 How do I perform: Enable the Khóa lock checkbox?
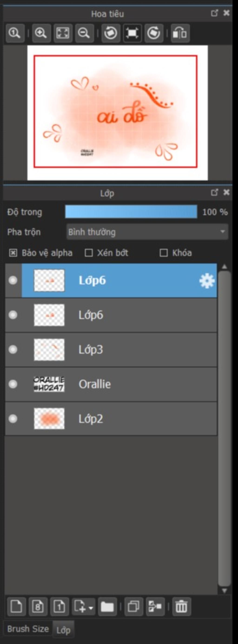(x=164, y=253)
